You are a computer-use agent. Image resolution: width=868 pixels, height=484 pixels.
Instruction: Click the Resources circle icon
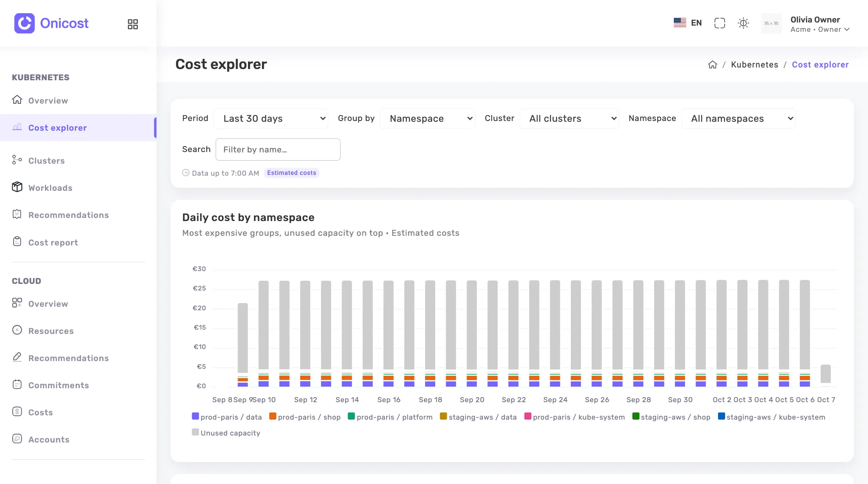click(17, 330)
